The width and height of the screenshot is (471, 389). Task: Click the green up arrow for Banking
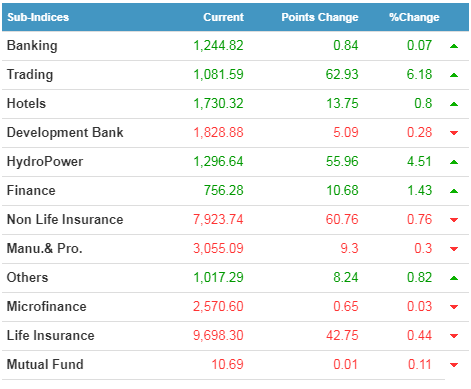click(x=454, y=46)
